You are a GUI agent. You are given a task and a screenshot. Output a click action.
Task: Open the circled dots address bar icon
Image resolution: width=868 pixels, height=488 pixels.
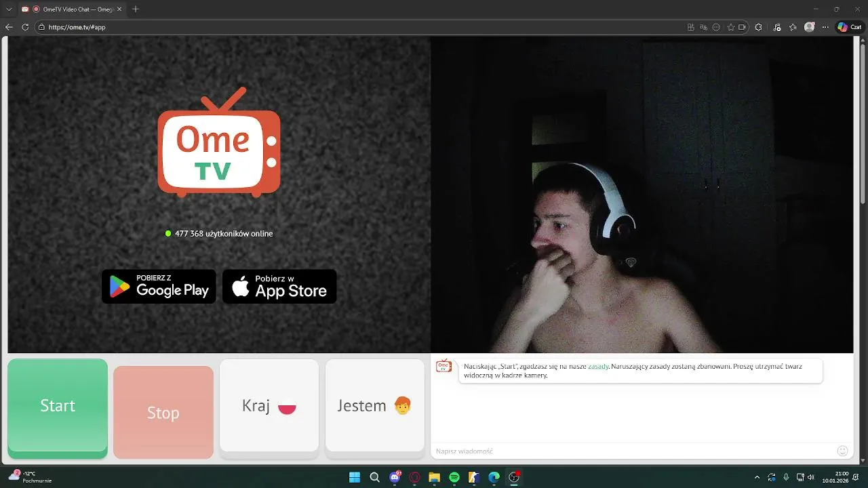coord(716,27)
